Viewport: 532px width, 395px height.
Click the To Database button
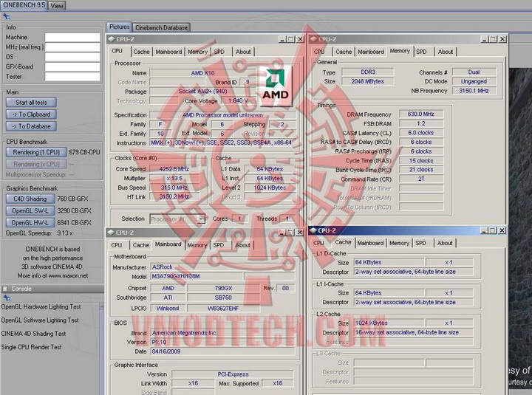pyautogui.click(x=31, y=126)
